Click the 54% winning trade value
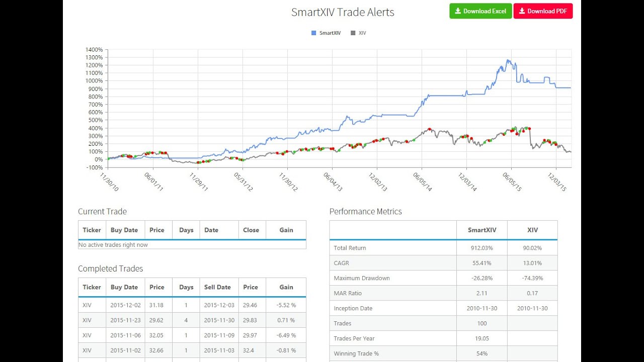This screenshot has width=644, height=362. 482,353
